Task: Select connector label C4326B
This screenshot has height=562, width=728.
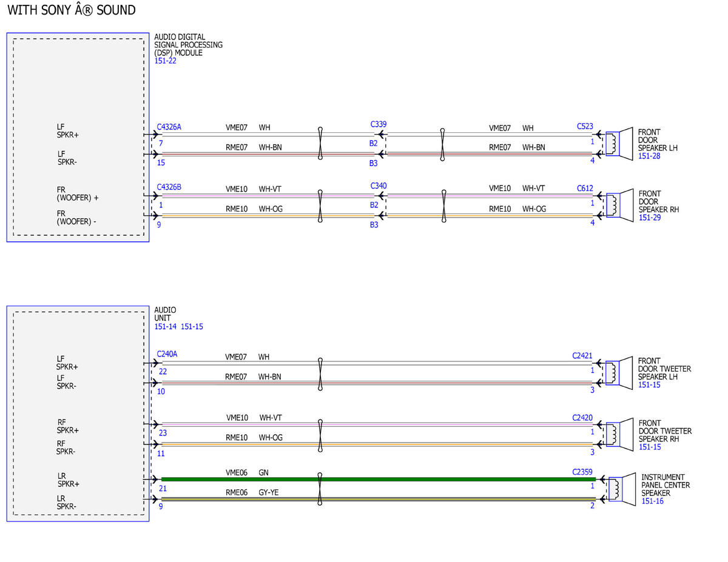Action: [169, 187]
